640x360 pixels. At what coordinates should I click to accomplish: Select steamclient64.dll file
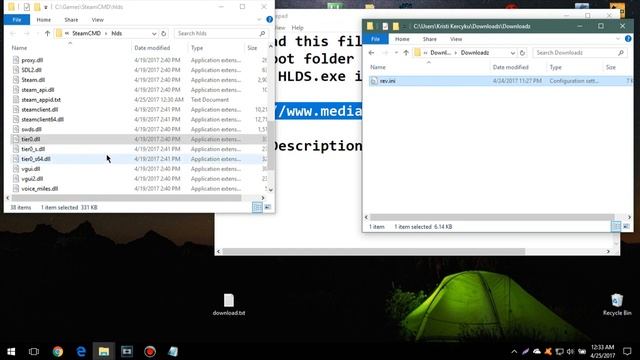click(x=42, y=119)
